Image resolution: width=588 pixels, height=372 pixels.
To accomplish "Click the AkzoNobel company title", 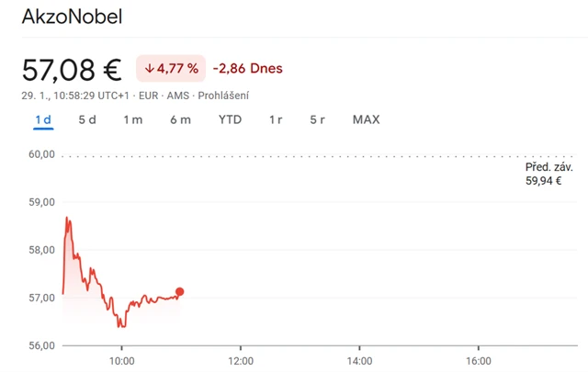I will point(72,17).
